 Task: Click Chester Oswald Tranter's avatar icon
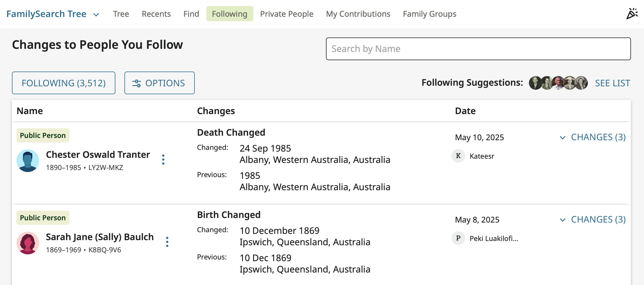[28, 161]
